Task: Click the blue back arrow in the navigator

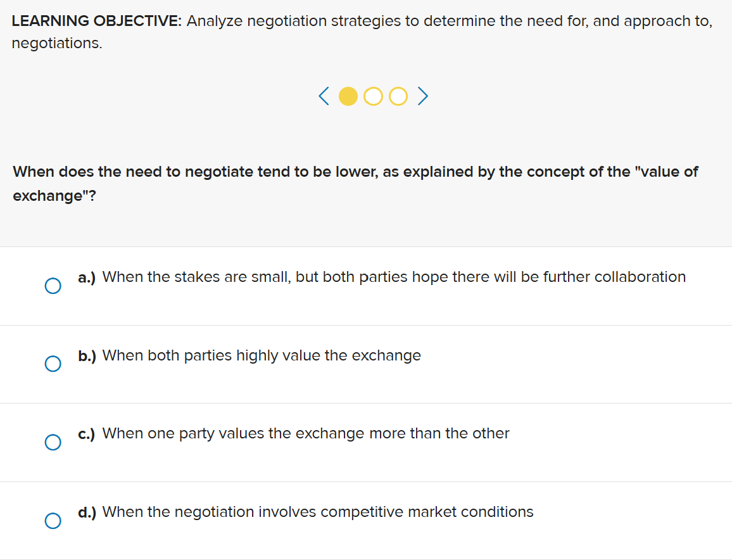Action: (x=323, y=96)
